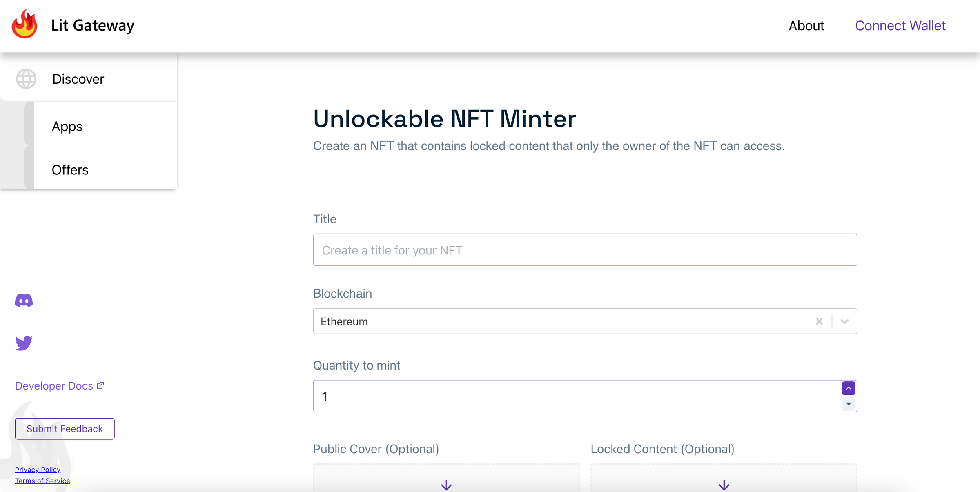Image resolution: width=980 pixels, height=492 pixels.
Task: Click the Twitter bird icon
Action: pos(23,343)
